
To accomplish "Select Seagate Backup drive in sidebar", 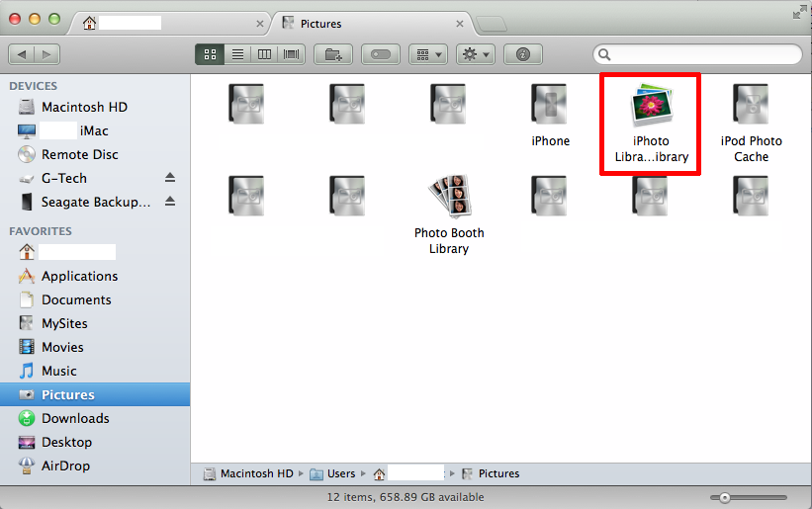I will pyautogui.click(x=95, y=203).
